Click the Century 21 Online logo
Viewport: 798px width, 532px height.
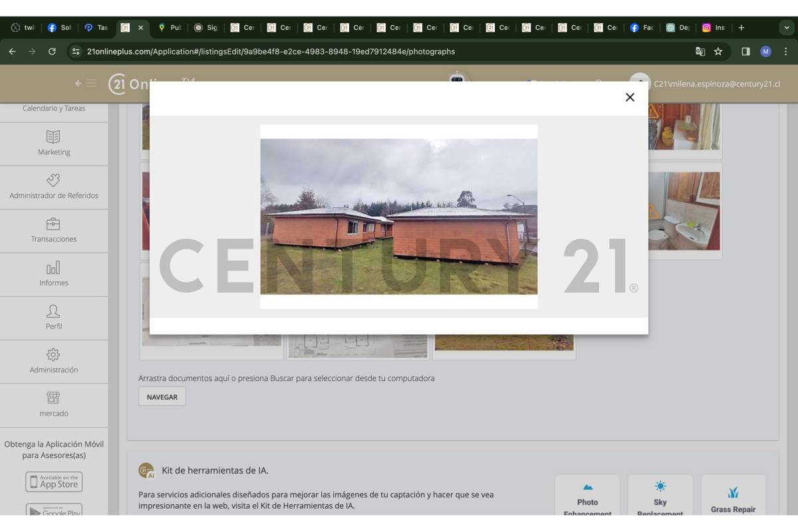(130, 84)
